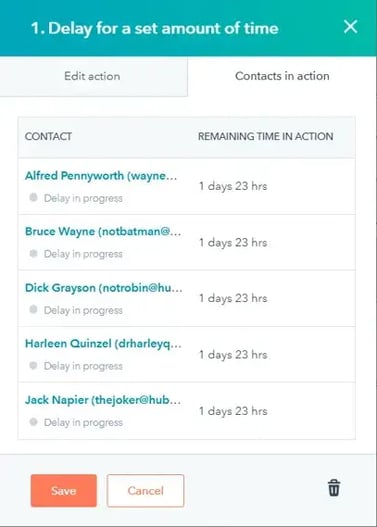Open Bruce Wayne contact link

(x=103, y=232)
